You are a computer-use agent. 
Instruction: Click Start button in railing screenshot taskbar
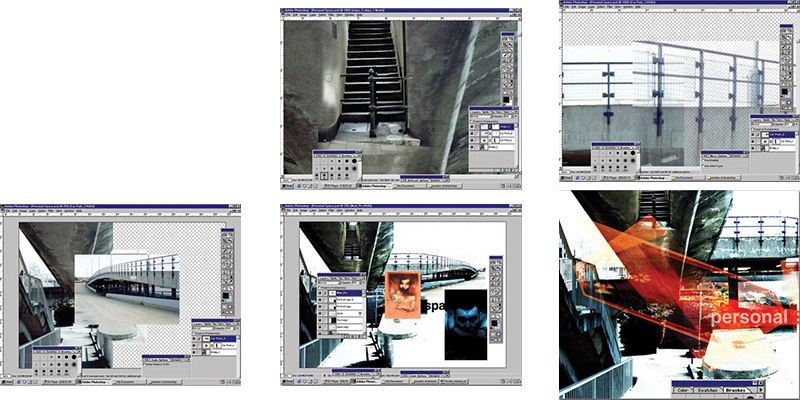click(x=566, y=178)
